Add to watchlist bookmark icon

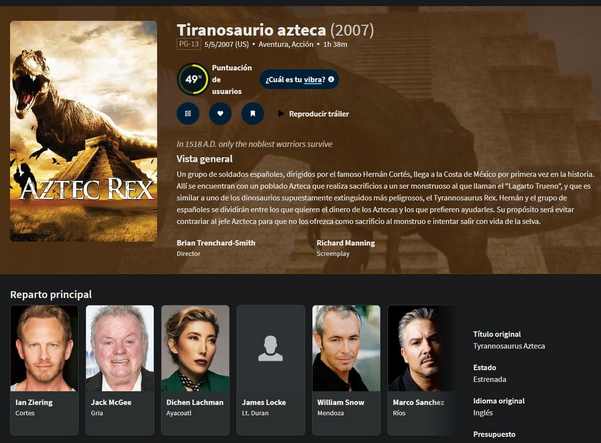point(253,113)
